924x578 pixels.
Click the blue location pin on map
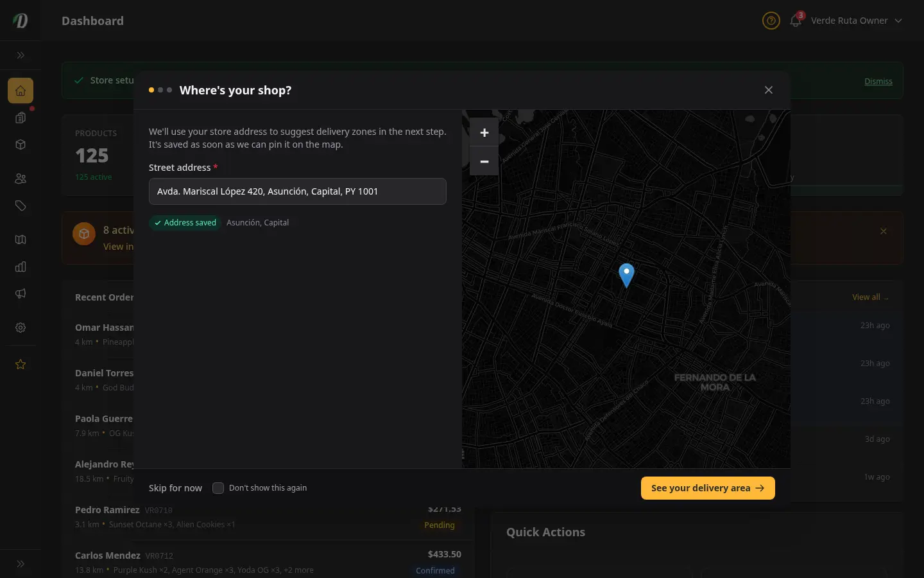coord(626,275)
